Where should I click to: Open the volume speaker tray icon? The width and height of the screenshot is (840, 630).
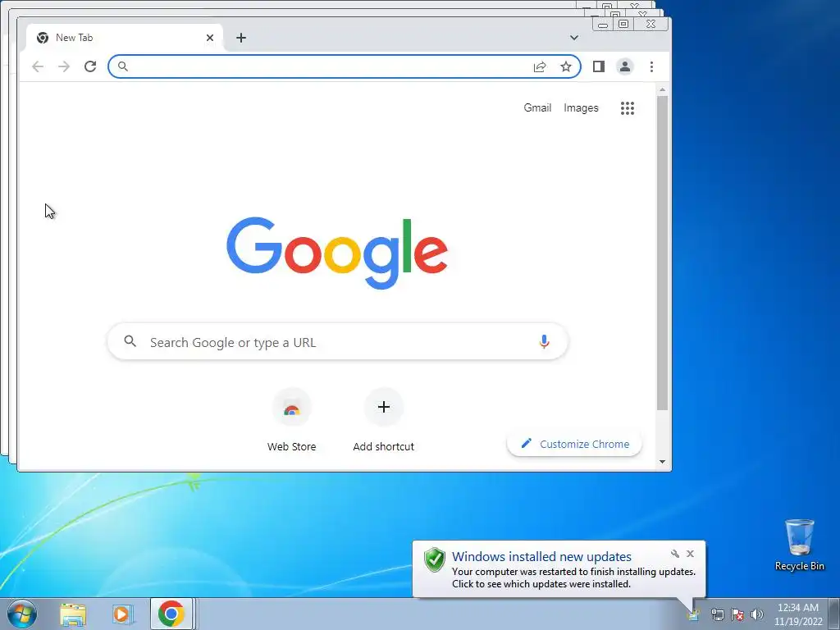[x=757, y=614]
